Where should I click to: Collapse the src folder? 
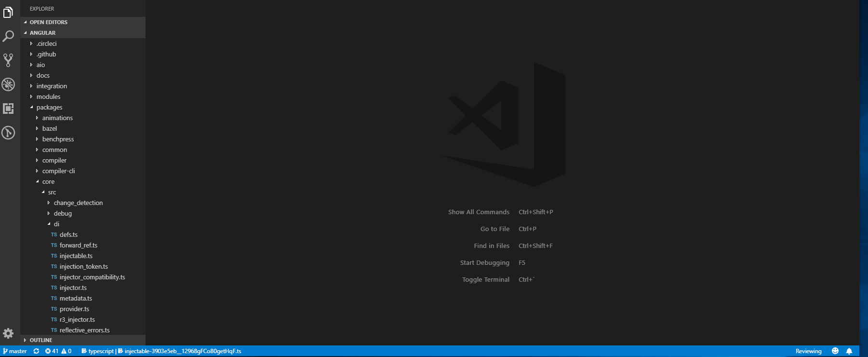[83, 192]
